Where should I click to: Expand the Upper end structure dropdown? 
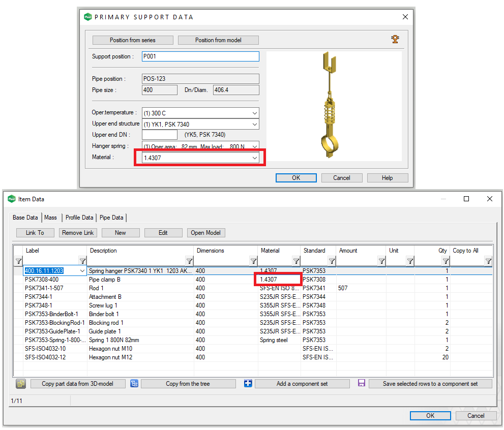pyautogui.click(x=254, y=125)
